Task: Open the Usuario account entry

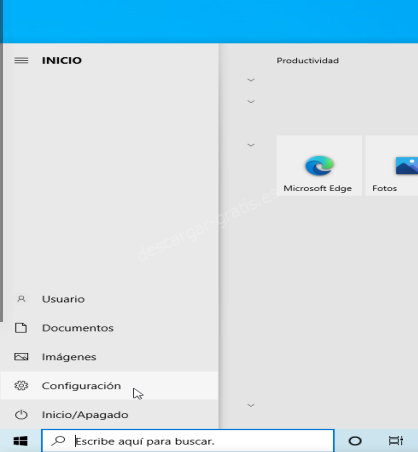Action: point(109,299)
